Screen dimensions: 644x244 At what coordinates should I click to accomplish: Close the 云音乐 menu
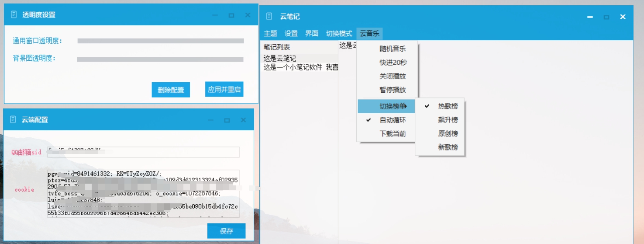[x=369, y=34]
